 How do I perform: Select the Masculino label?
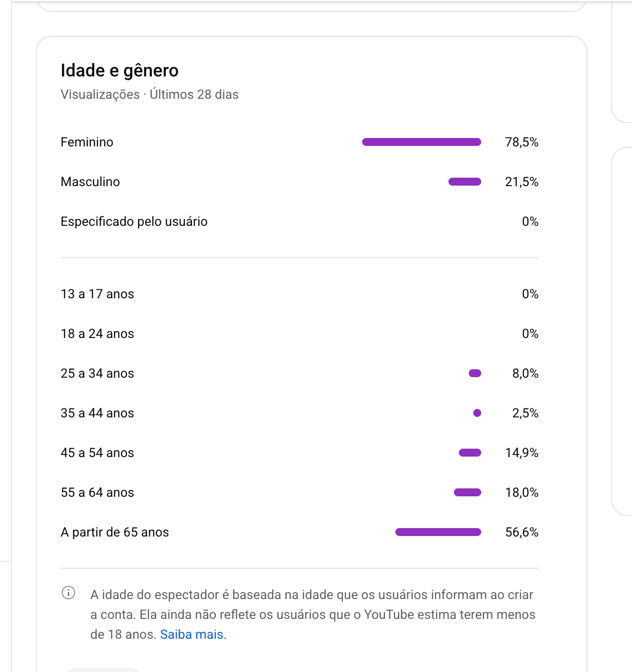click(90, 182)
